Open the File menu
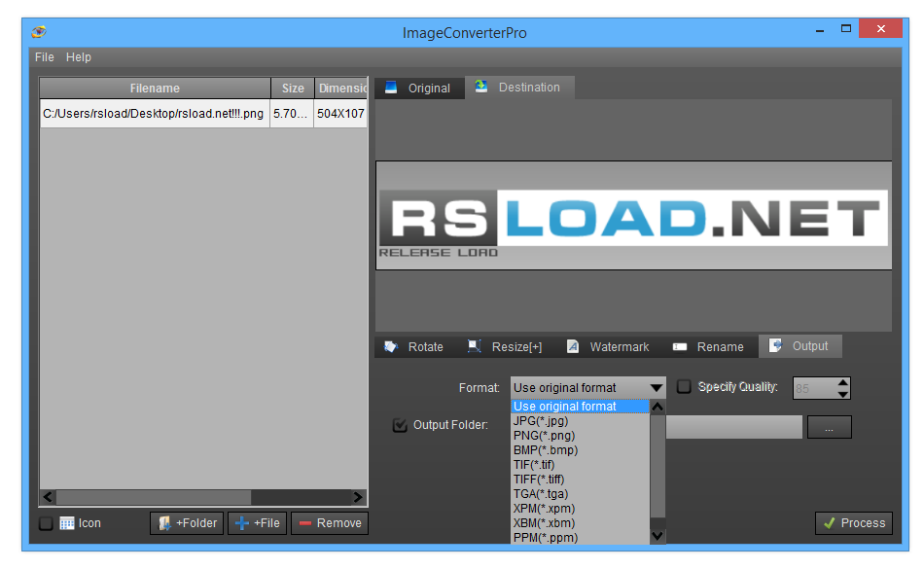Image resolution: width=924 pixels, height=569 pixels. [44, 57]
